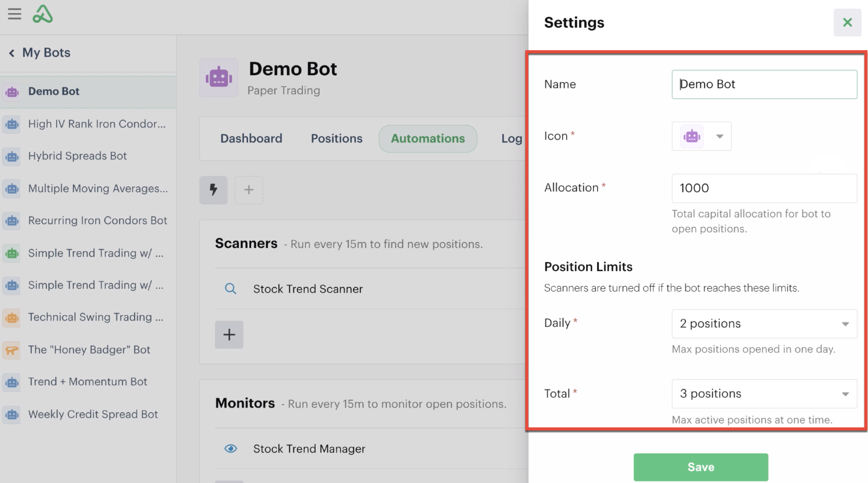Select the lightning bolt automations group
Image resolution: width=868 pixels, height=483 pixels.
[213, 190]
